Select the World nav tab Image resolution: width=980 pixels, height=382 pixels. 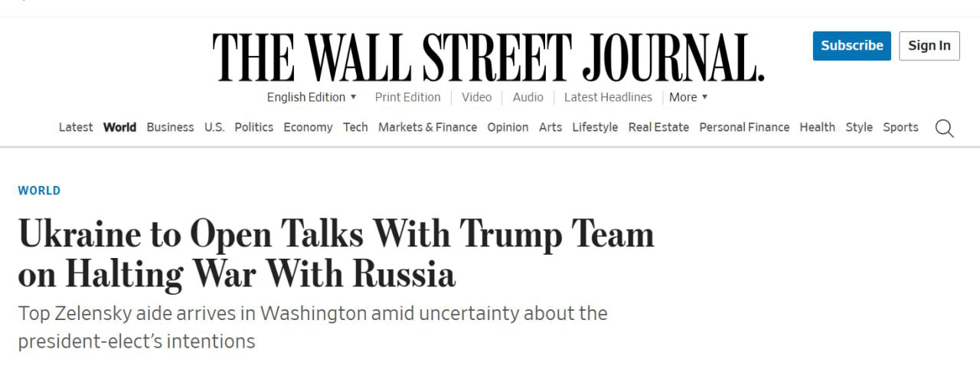tap(119, 127)
